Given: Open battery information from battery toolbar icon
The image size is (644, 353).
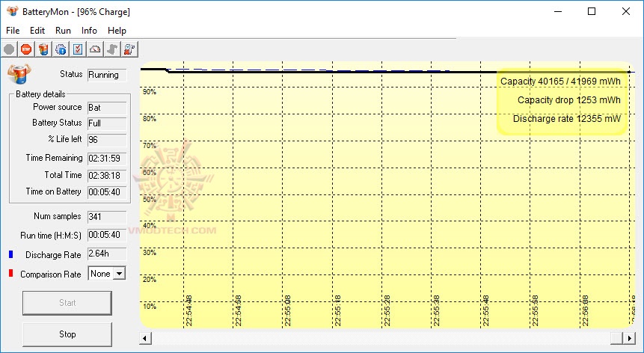Looking at the screenshot, I should (x=43, y=49).
